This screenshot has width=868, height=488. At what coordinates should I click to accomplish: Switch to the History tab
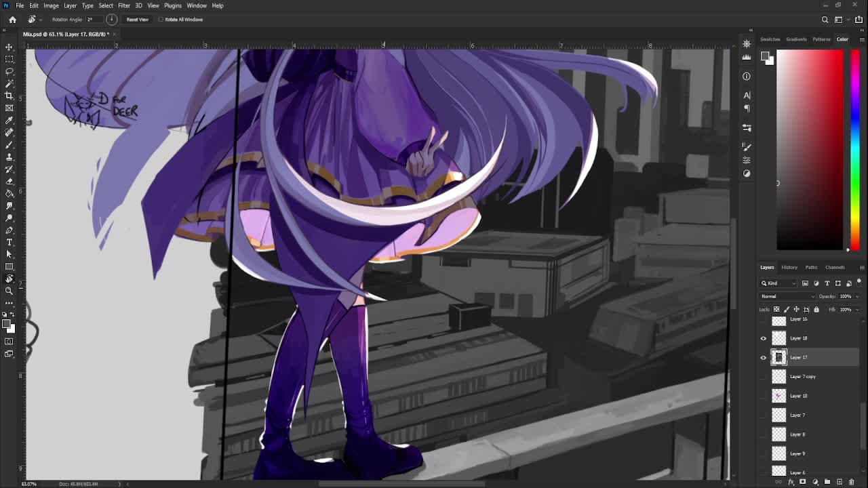(789, 267)
